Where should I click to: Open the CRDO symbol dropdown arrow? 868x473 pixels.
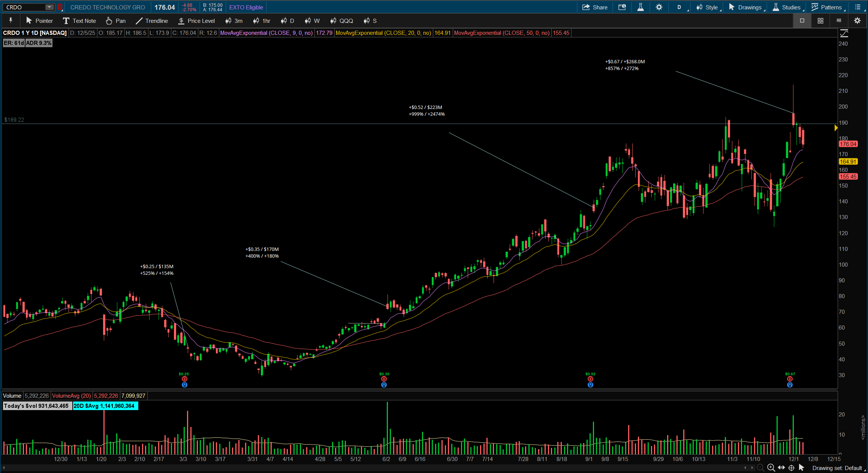tap(49, 7)
